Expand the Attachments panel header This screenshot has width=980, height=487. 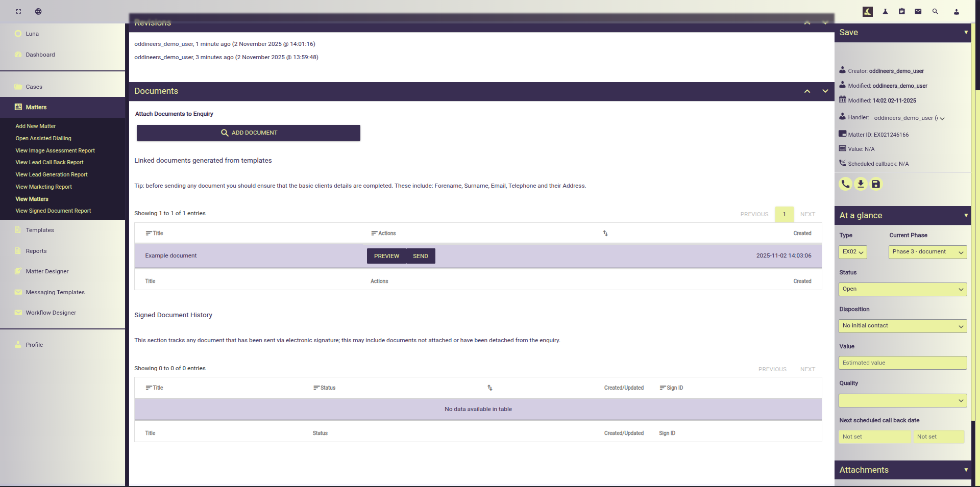click(x=902, y=470)
